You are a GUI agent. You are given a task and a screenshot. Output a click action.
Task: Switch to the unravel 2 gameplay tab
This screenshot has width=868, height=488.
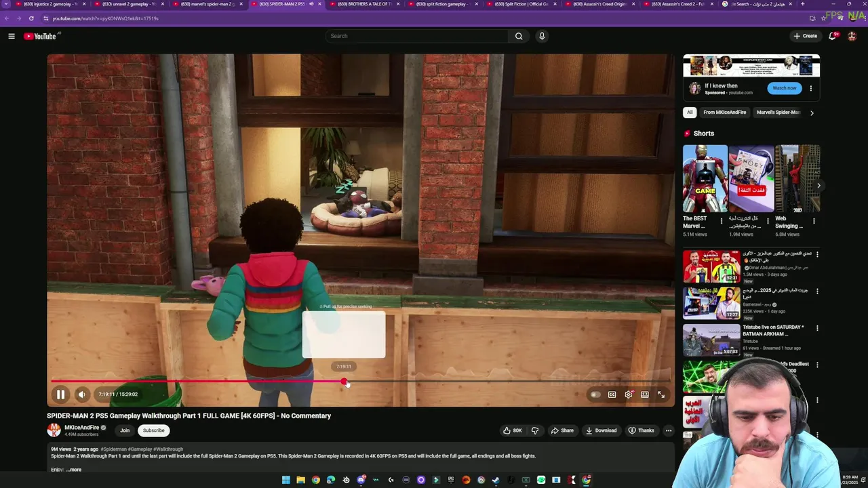[x=130, y=4]
